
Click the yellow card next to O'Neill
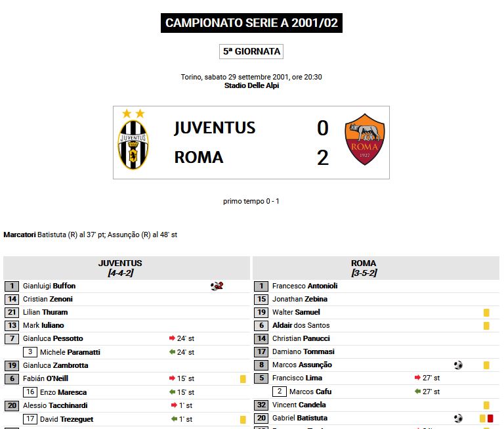[243, 378]
